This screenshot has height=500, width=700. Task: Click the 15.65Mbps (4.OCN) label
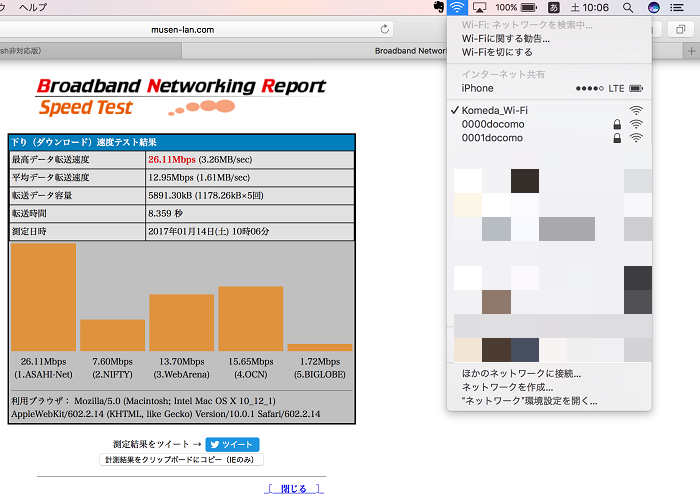click(251, 368)
